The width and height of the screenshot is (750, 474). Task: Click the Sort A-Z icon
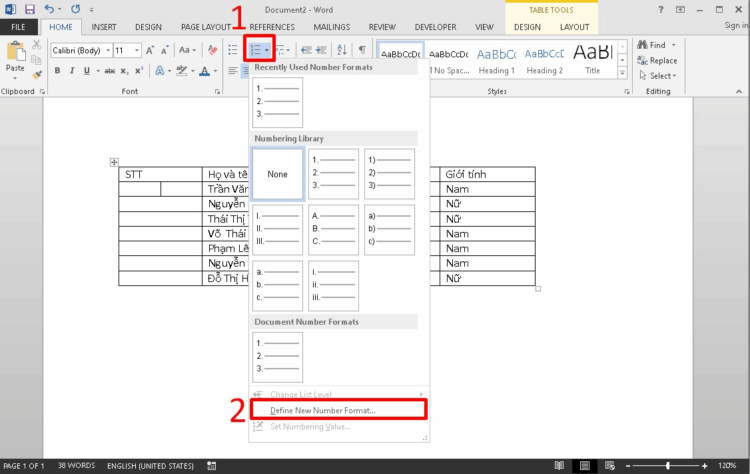tap(342, 50)
